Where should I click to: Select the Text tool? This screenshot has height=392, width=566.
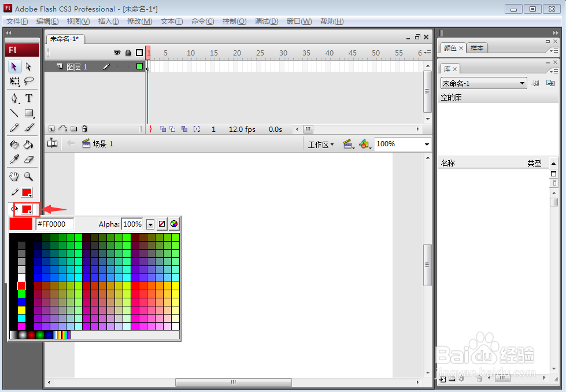[28, 98]
